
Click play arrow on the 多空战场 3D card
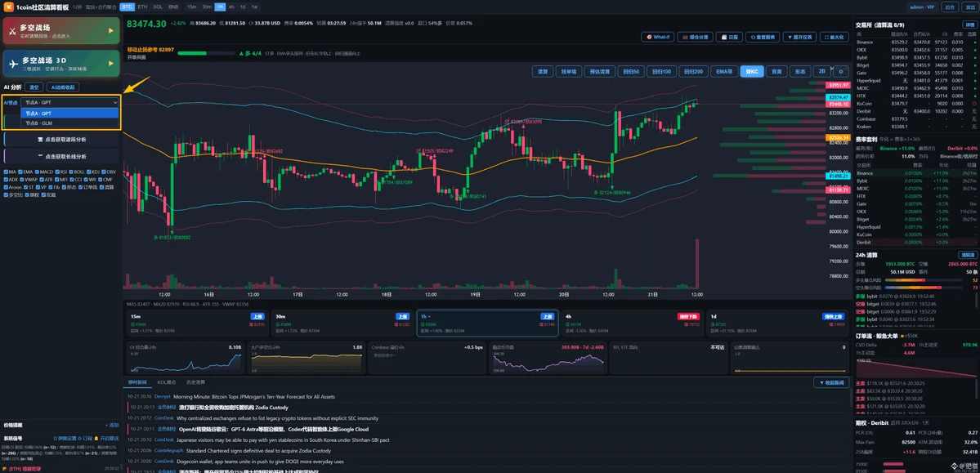[110, 63]
